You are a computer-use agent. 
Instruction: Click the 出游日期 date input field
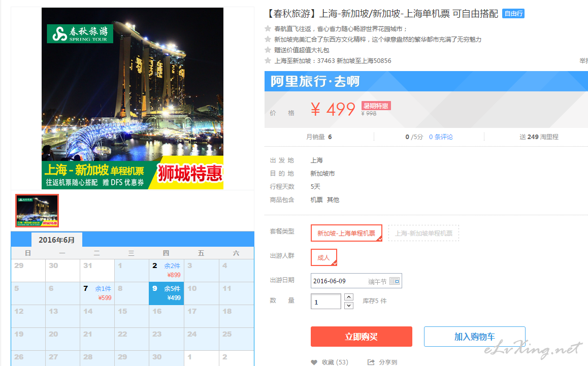[x=356, y=281]
